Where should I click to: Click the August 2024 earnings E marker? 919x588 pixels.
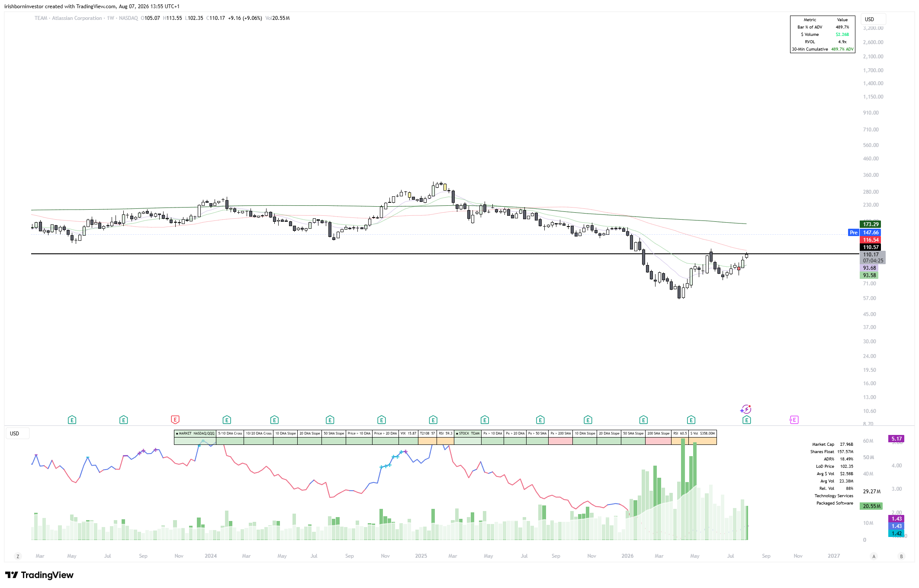pyautogui.click(x=330, y=420)
